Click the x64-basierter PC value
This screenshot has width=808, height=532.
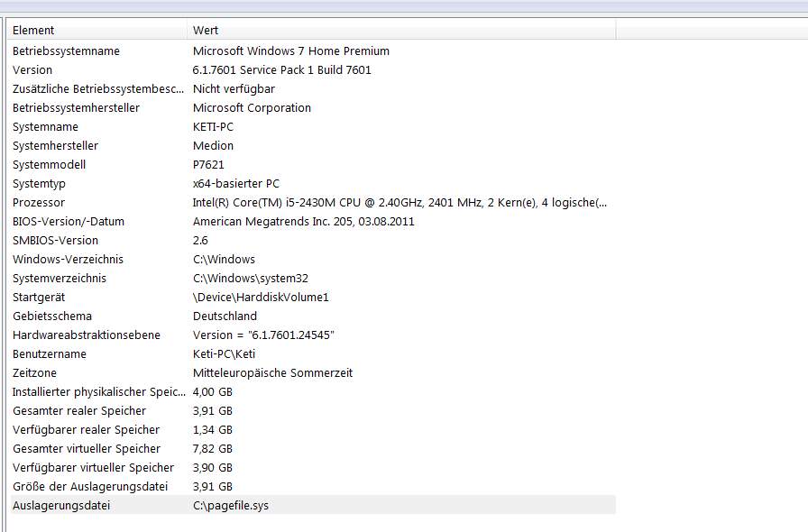click(236, 184)
